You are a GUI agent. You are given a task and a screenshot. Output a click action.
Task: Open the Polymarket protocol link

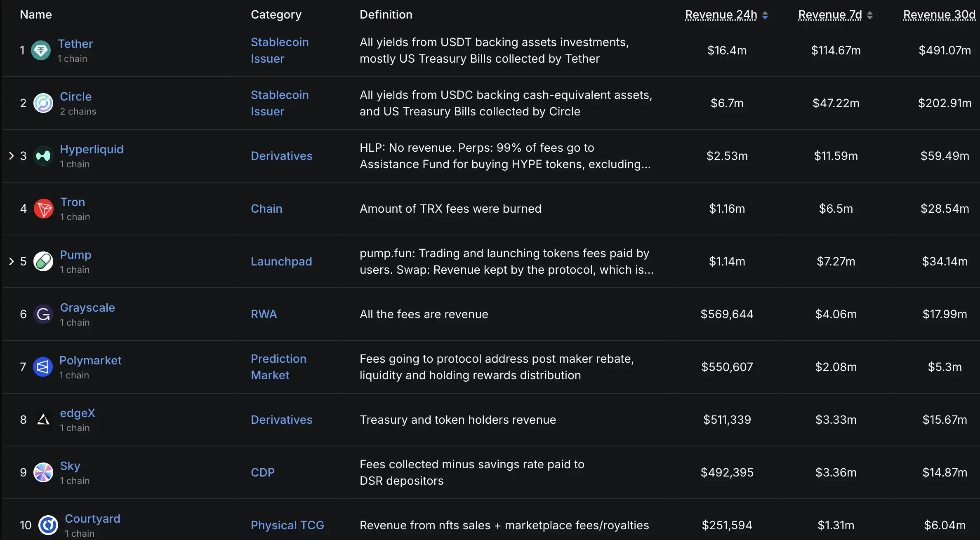pos(90,360)
